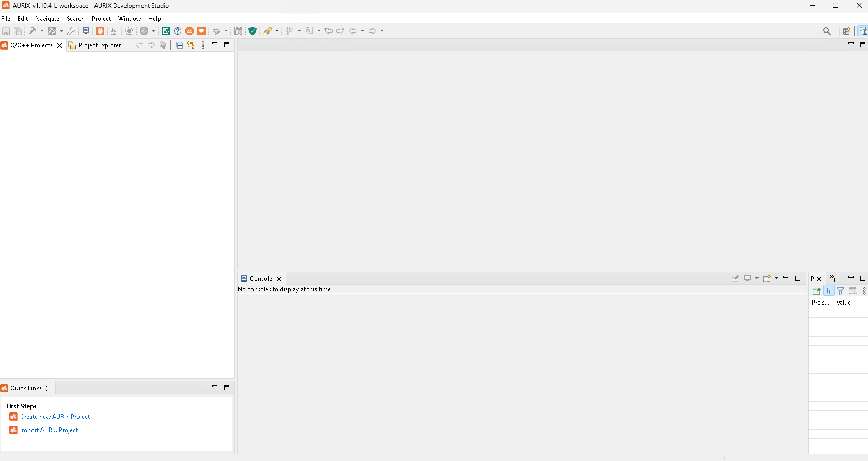
Task: Click the orange speech bubble icon
Action: click(x=201, y=31)
